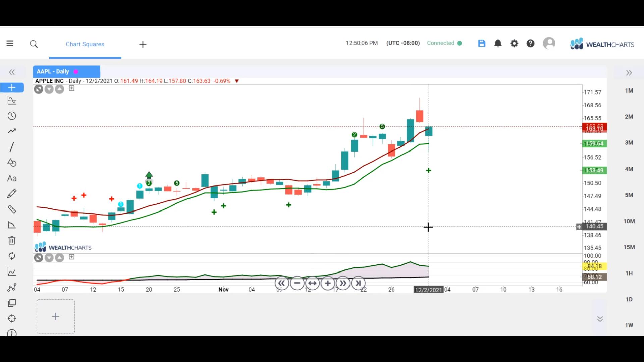This screenshot has height=362, width=644.
Task: Refresh the chart with reload icon
Action: [12, 256]
